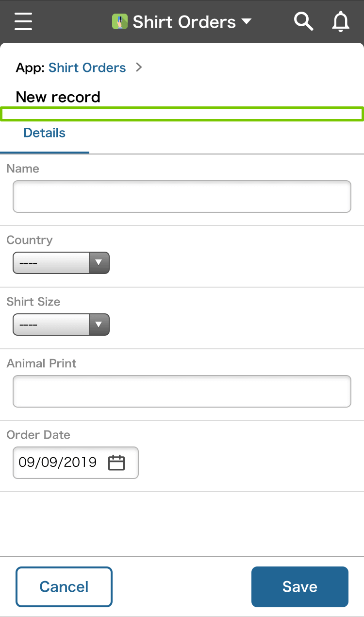Cancel the new record entry

pyautogui.click(x=64, y=586)
